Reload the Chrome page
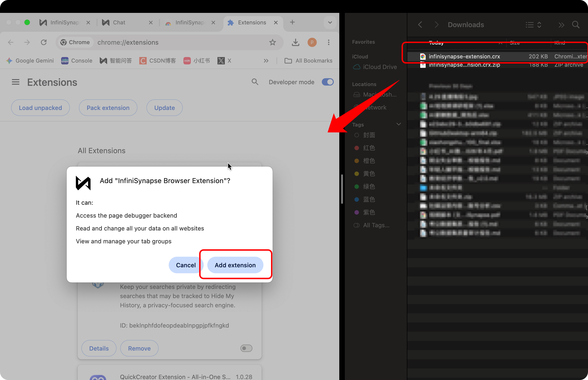 pyautogui.click(x=44, y=42)
